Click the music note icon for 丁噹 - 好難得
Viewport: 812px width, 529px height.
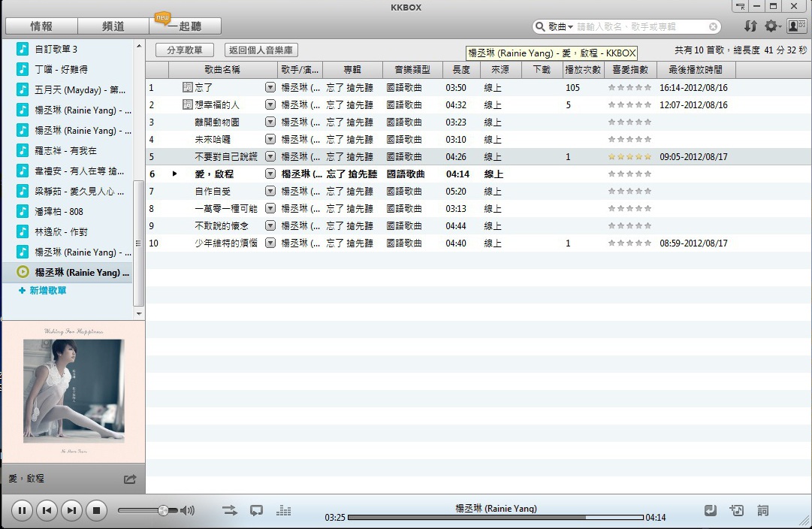[x=23, y=69]
